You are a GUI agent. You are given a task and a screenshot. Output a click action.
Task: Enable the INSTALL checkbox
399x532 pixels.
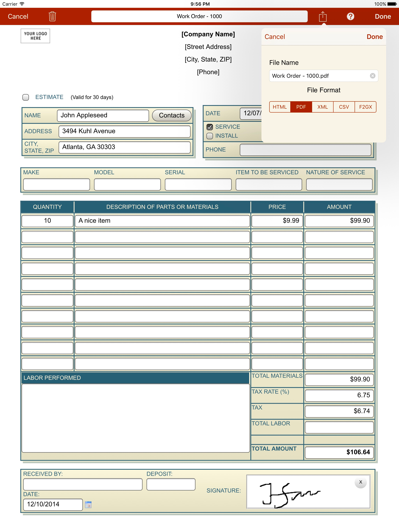210,136
